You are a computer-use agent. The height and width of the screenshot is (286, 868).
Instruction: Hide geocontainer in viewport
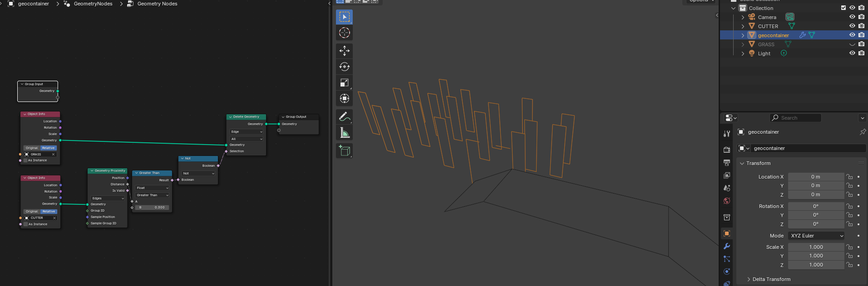coord(852,35)
